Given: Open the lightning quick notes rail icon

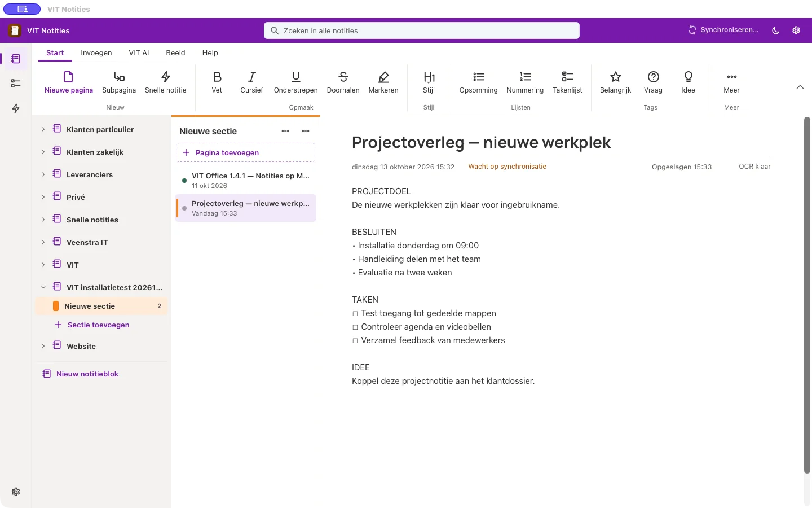Looking at the screenshot, I should (x=16, y=108).
